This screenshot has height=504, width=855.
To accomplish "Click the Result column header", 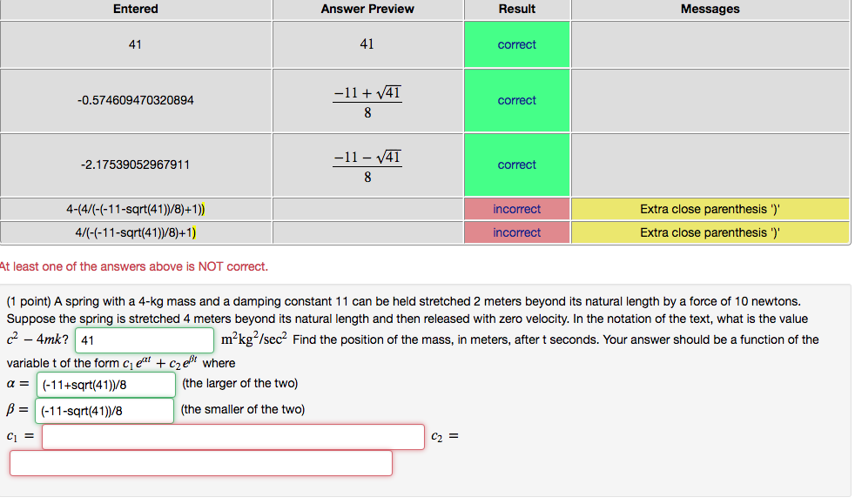I will tap(516, 9).
